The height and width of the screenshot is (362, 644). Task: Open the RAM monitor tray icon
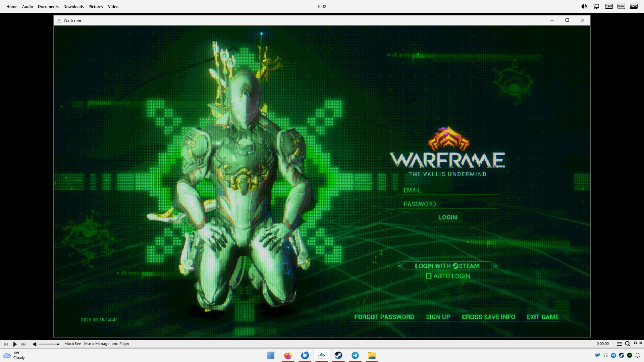[x=621, y=6]
